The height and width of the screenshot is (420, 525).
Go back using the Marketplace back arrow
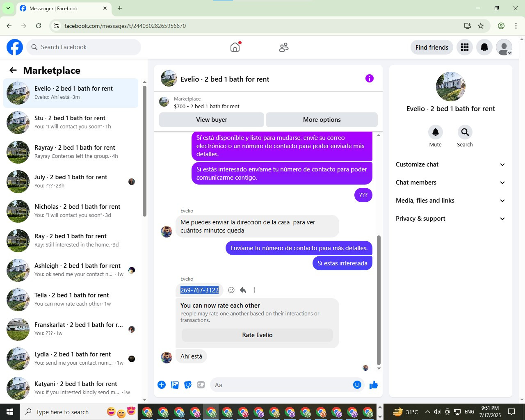pos(13,70)
